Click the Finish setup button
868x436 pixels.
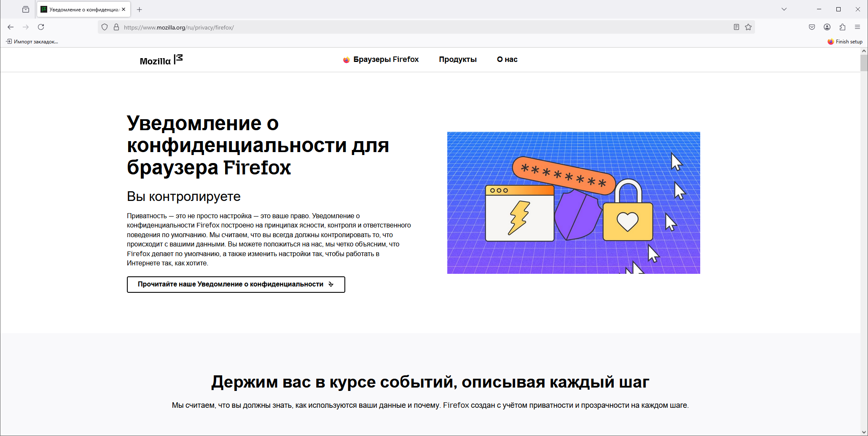[x=845, y=42]
